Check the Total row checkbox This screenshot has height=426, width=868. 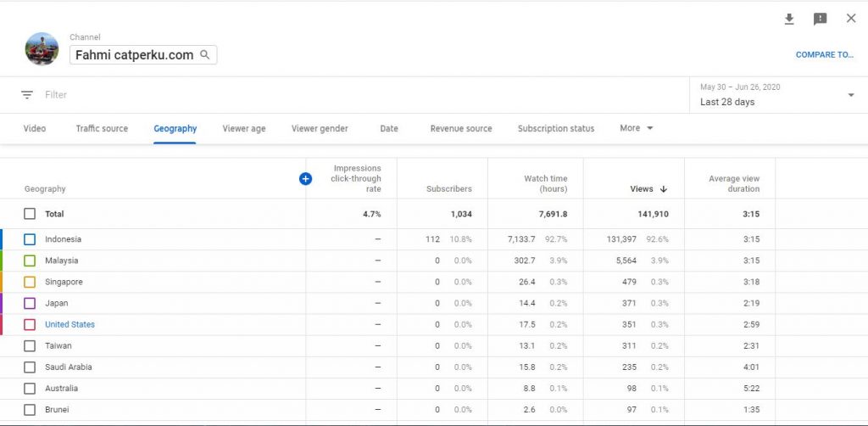(30, 214)
